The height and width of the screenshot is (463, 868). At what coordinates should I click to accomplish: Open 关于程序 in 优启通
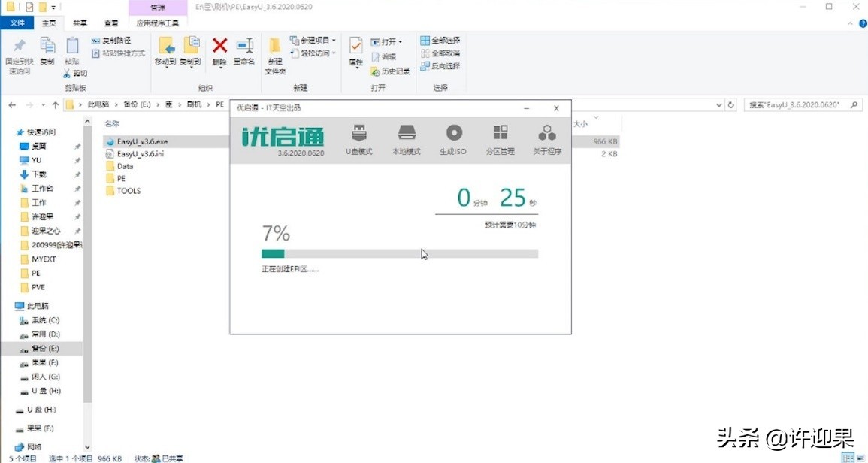(x=548, y=140)
